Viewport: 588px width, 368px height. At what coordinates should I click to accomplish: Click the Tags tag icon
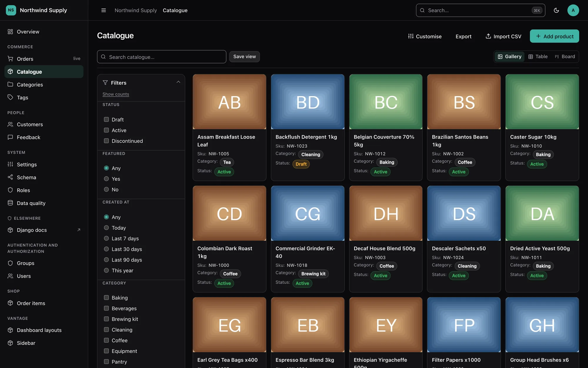(x=10, y=97)
